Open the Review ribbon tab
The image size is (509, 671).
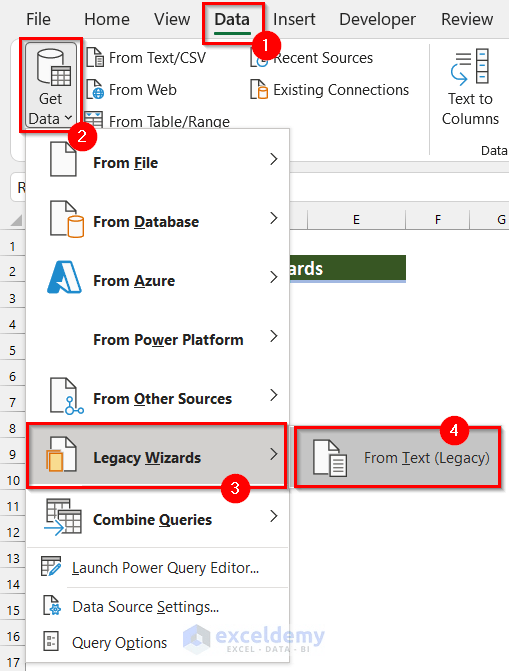point(467,20)
